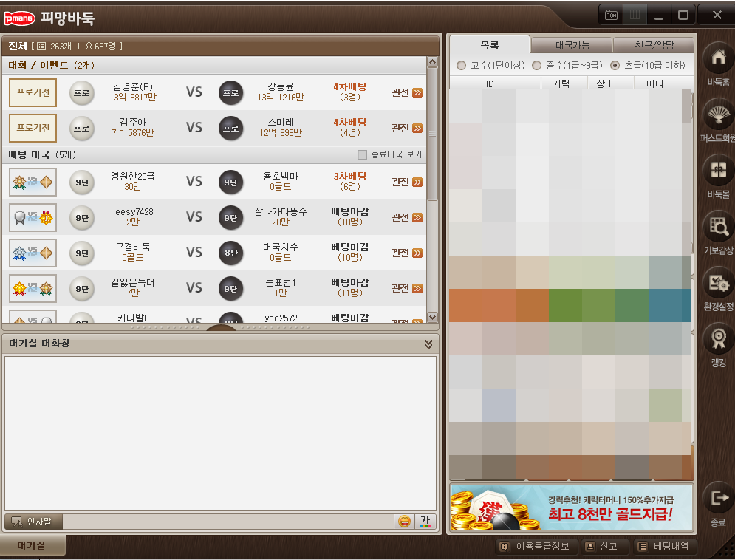Watch 김명훈(P) vs 강동윤 game via 관전 arrow
The width and height of the screenshot is (735, 560).
pyautogui.click(x=417, y=93)
